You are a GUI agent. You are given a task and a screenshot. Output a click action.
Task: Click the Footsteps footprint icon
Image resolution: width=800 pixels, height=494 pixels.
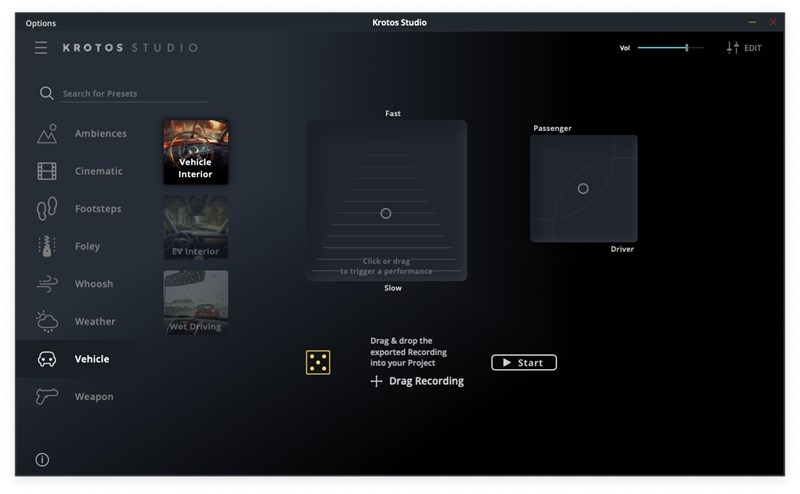point(47,208)
